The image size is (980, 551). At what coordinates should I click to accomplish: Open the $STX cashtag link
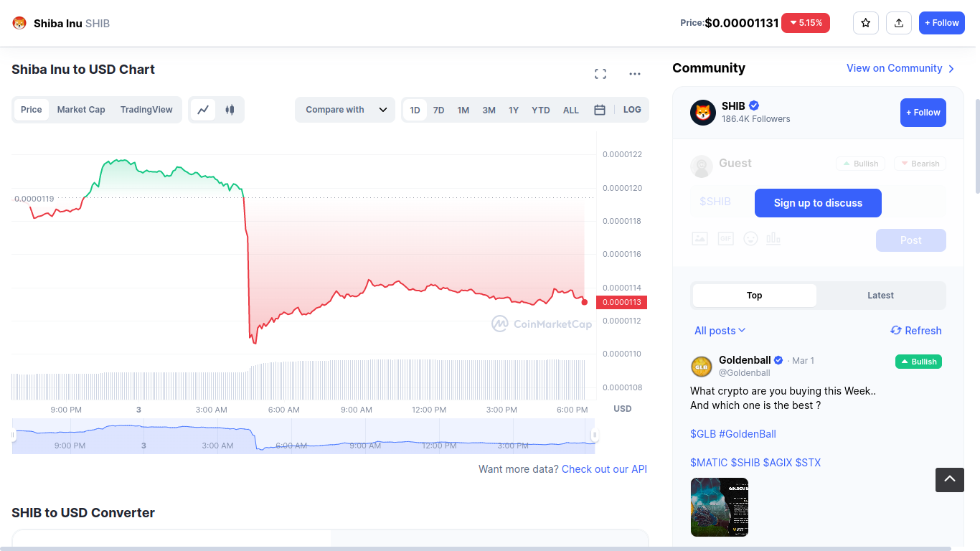click(x=808, y=463)
